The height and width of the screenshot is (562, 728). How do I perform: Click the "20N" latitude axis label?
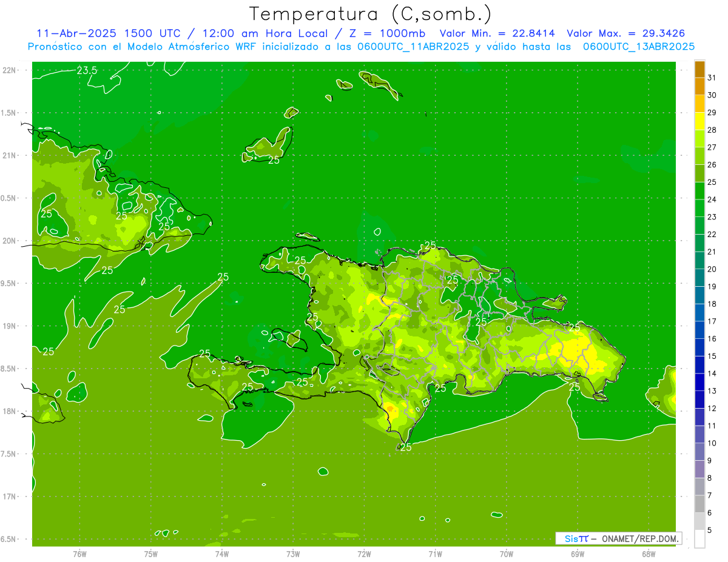click(10, 241)
